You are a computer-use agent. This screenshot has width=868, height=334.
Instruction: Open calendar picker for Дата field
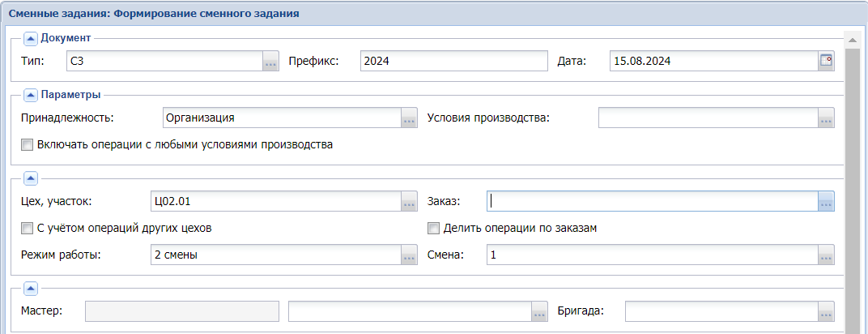pyautogui.click(x=826, y=61)
